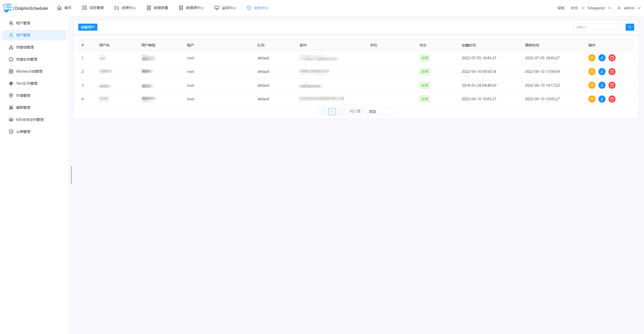Click the blue edit icon in row 4
Screen dimensions: 644x334
click(x=602, y=99)
